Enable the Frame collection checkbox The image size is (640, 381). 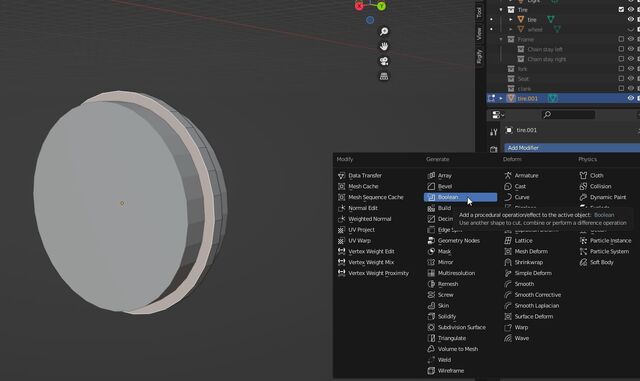point(621,39)
